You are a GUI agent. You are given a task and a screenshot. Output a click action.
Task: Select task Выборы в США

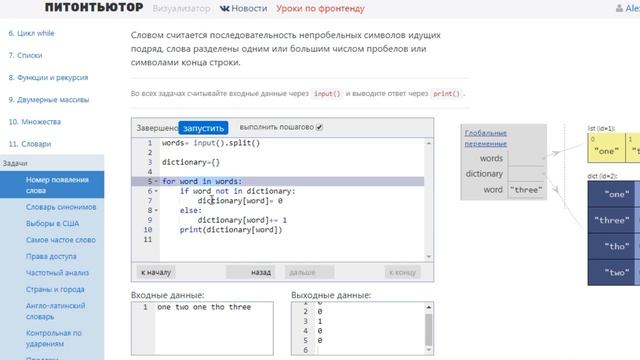coord(53,224)
